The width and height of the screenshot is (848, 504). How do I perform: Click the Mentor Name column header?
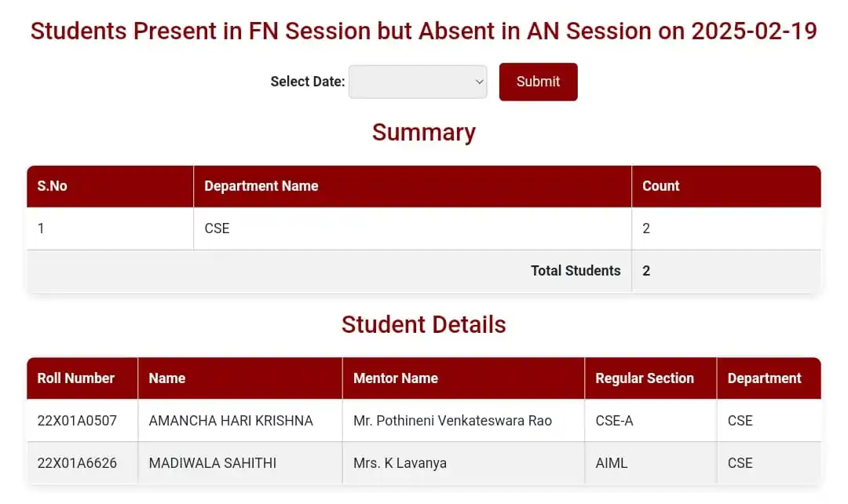tap(463, 378)
